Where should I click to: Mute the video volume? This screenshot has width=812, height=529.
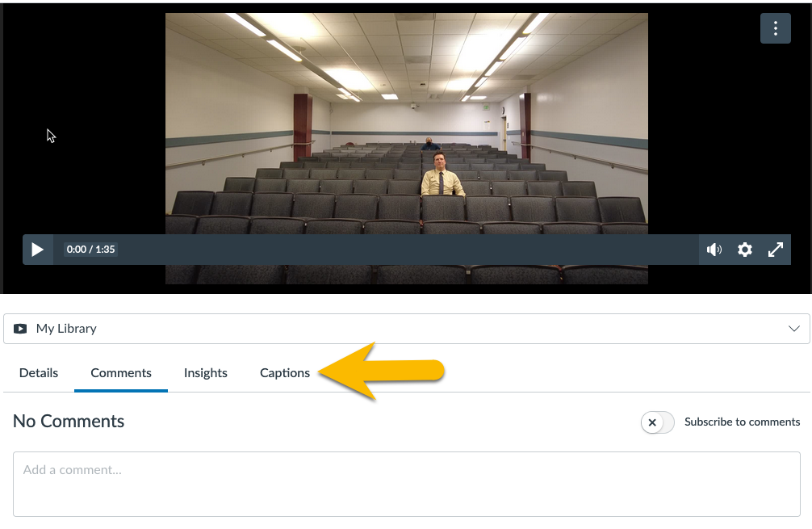714,250
